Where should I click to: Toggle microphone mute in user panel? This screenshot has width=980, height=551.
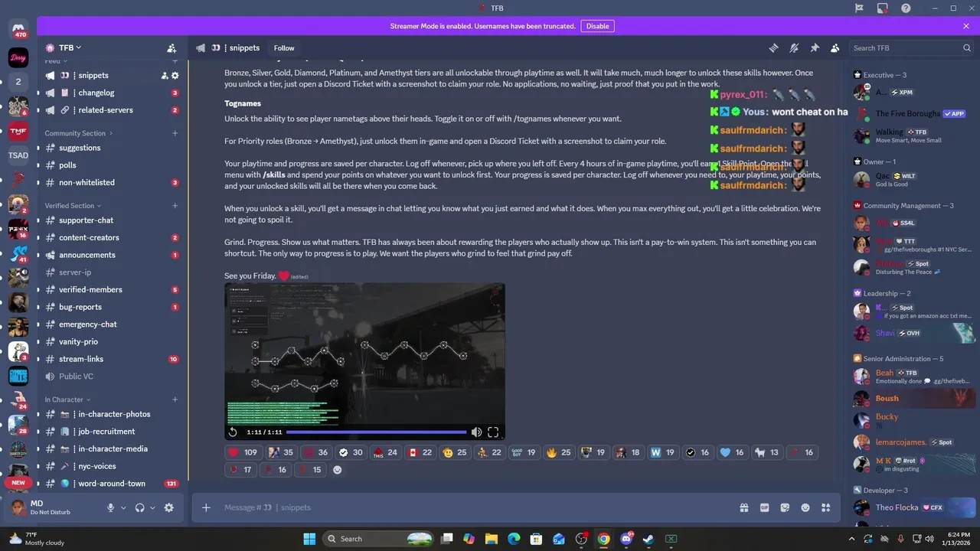[x=111, y=507]
